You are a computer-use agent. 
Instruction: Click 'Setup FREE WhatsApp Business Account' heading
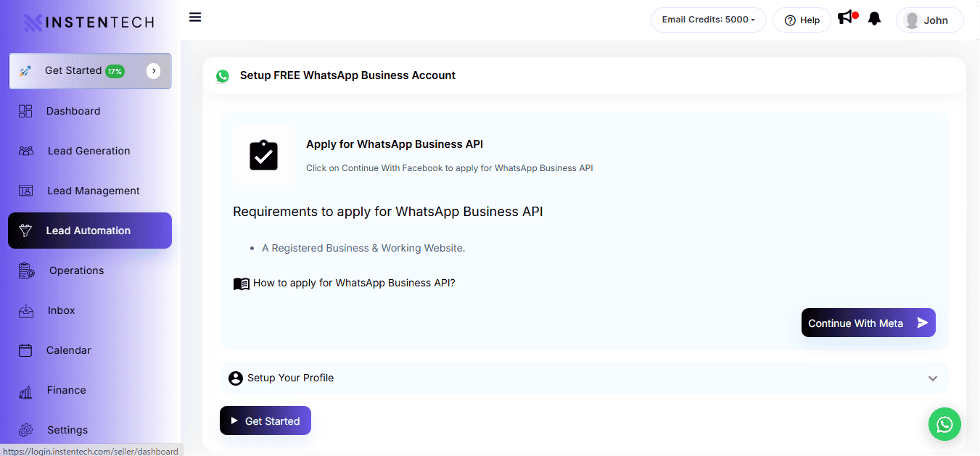(x=347, y=75)
